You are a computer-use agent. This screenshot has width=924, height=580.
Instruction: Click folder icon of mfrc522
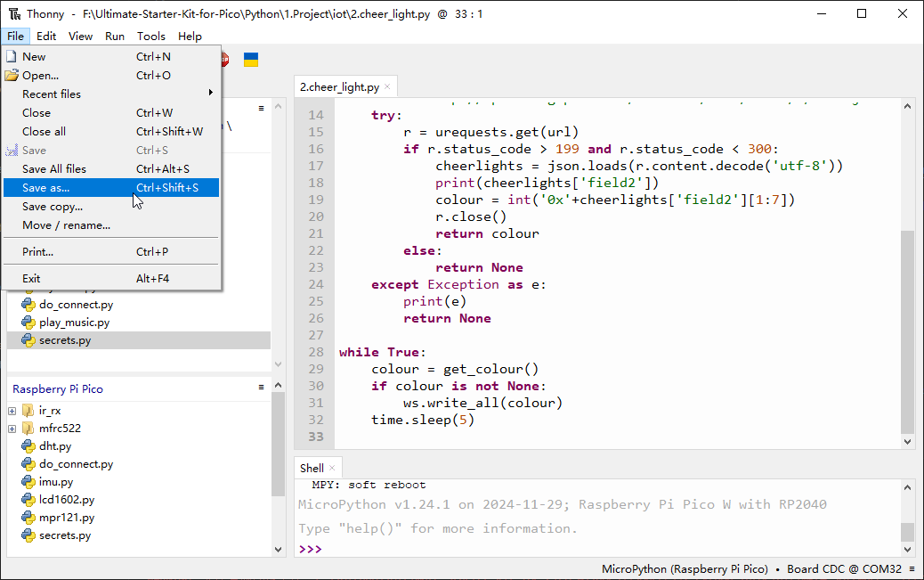click(x=28, y=428)
